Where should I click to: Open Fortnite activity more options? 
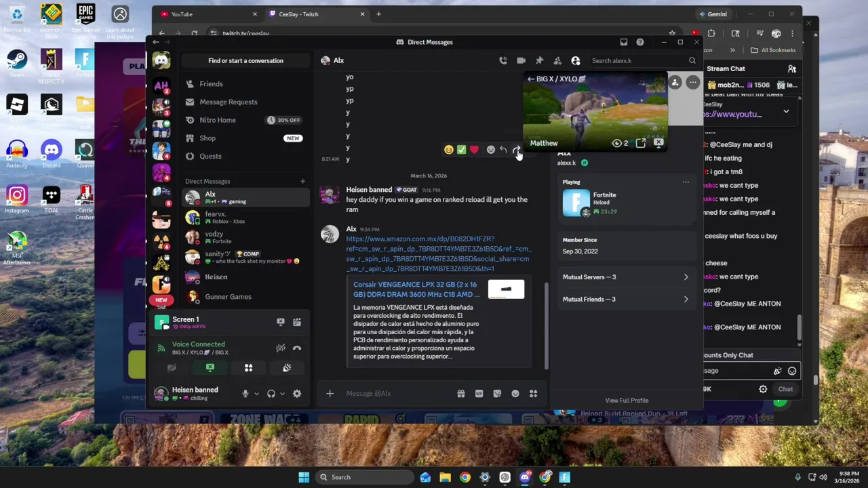point(686,182)
